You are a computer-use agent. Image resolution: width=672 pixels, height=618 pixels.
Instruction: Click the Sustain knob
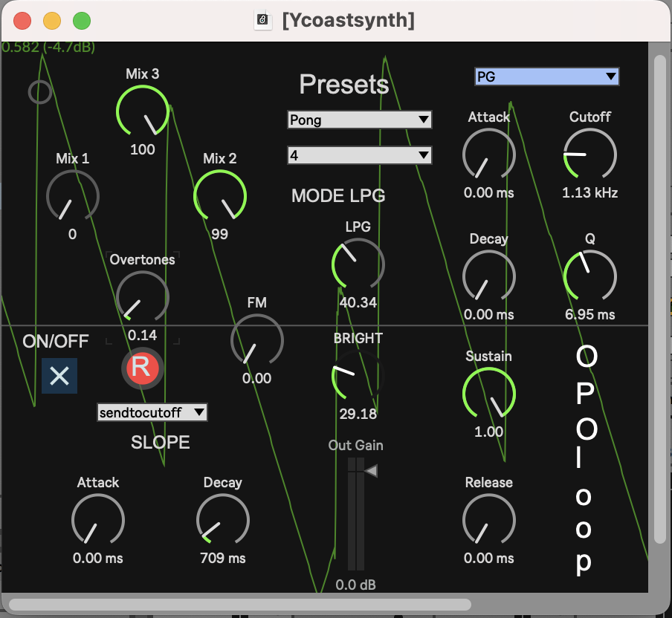tap(488, 394)
